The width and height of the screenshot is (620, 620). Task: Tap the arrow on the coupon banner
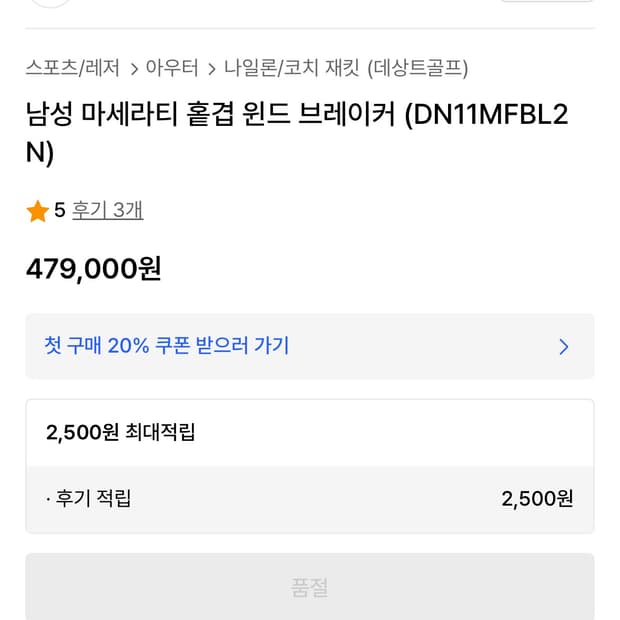coord(563,347)
